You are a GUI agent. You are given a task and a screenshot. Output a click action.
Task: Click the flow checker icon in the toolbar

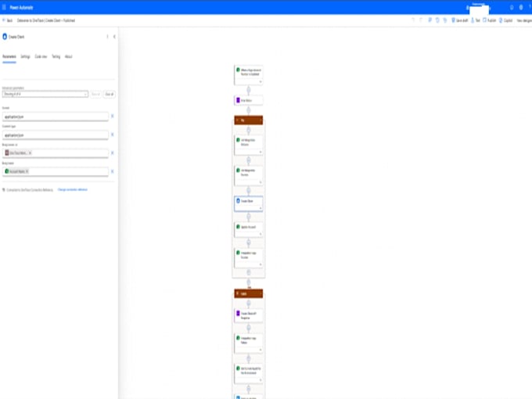437,20
